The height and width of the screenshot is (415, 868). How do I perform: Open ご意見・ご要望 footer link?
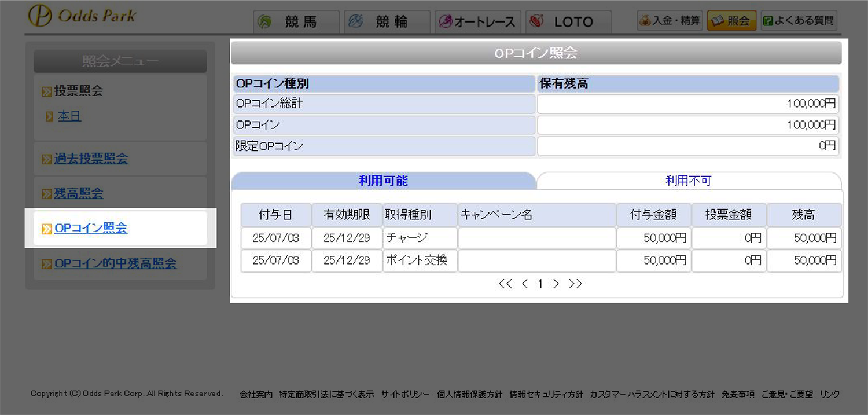pos(787,394)
